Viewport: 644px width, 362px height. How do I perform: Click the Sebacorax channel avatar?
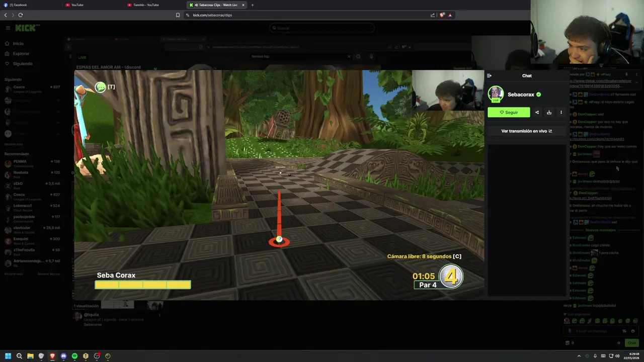(x=496, y=94)
